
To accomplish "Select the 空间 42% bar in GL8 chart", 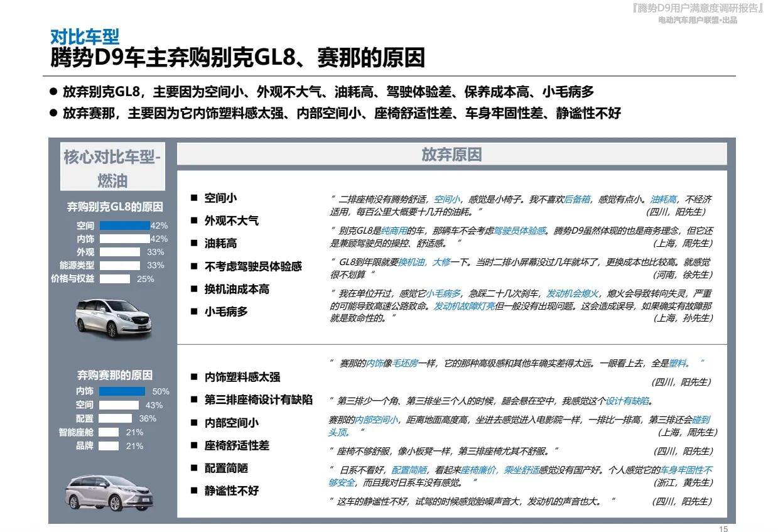I will 124,225.
